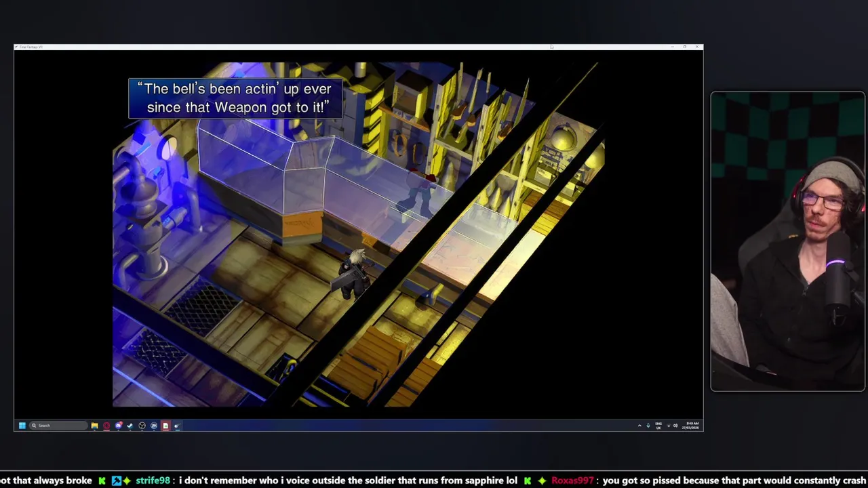Screen dimensions: 868x488
Task: Open OBS Studio from the taskbar
Action: 142,426
